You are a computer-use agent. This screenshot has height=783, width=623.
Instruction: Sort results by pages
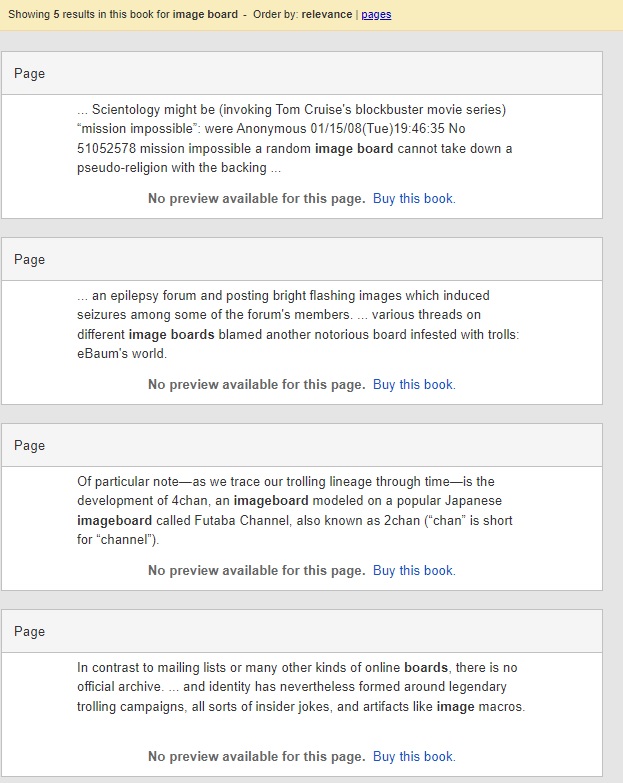click(376, 15)
